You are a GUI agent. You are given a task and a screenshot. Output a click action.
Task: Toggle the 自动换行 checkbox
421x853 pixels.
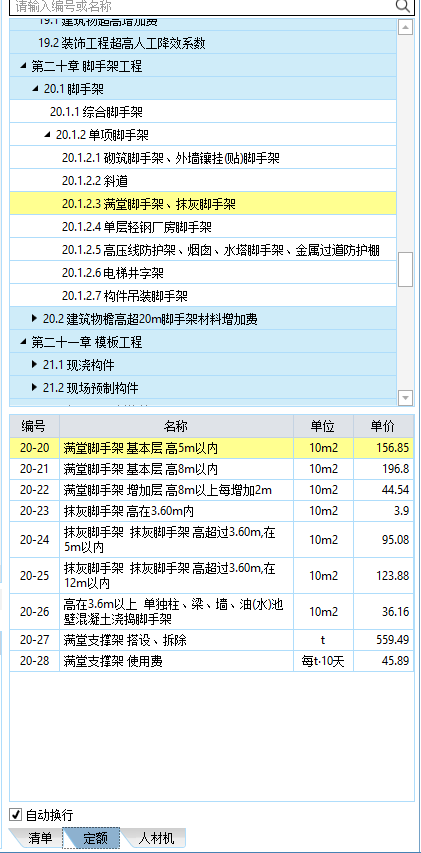[16, 814]
